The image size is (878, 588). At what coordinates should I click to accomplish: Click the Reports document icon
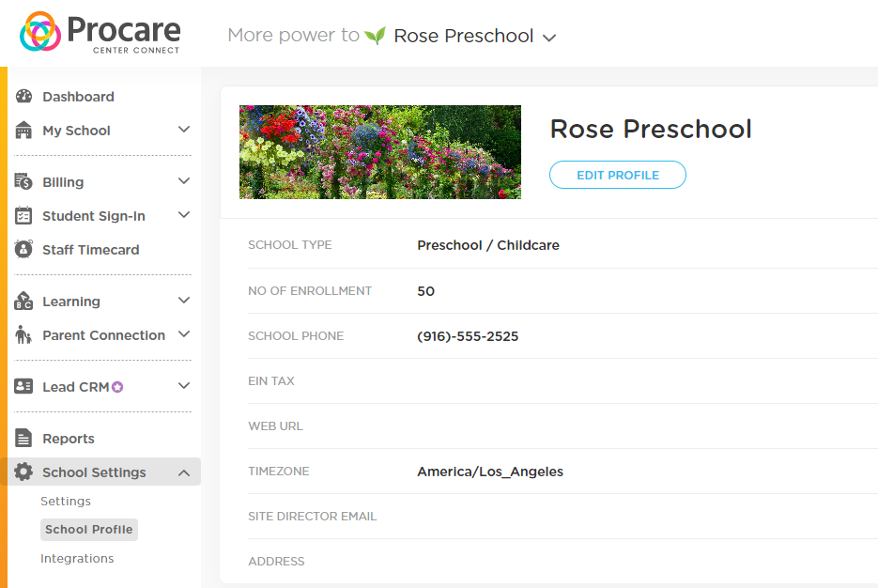click(x=23, y=438)
